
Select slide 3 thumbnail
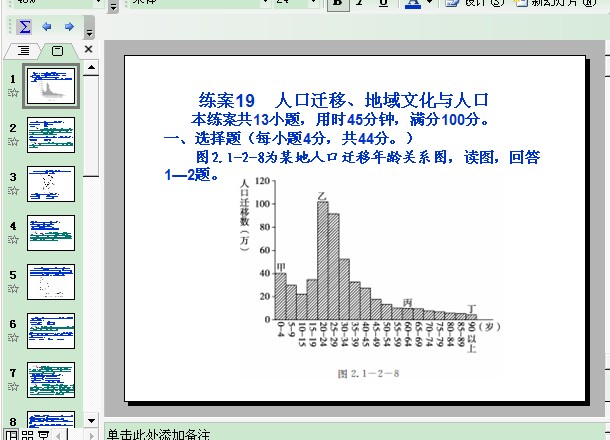(x=50, y=184)
